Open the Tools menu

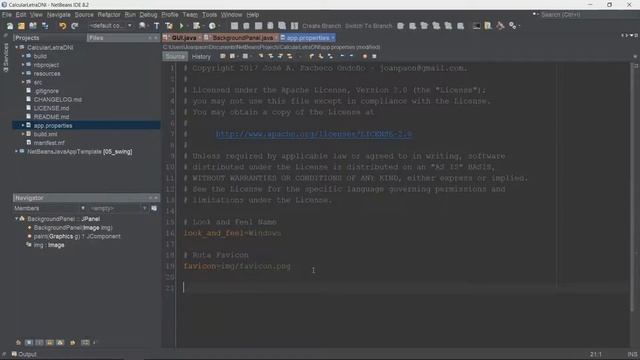click(x=209, y=15)
